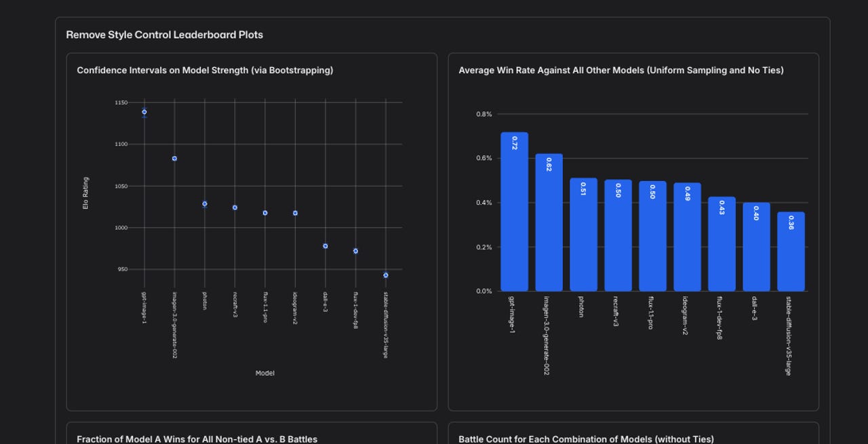The image size is (868, 444).
Task: Click the "Battle Count for Each Combination" panel title
Action: pyautogui.click(x=586, y=439)
